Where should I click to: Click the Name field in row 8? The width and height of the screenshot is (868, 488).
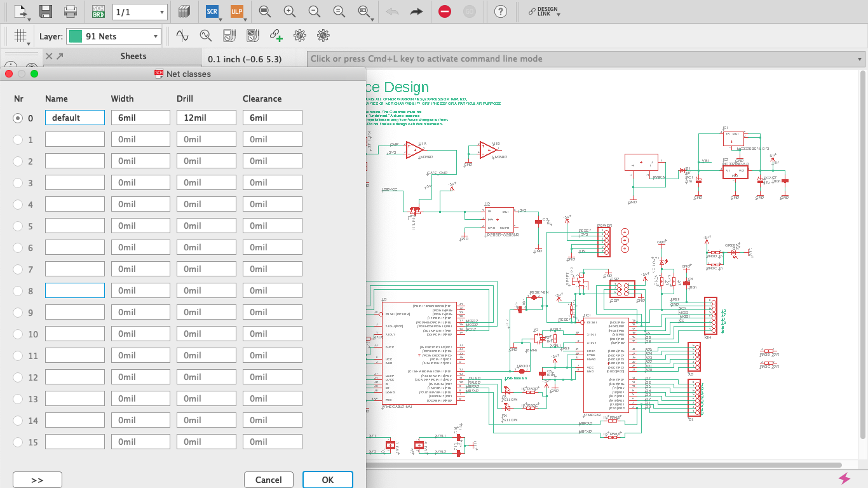tap(75, 290)
